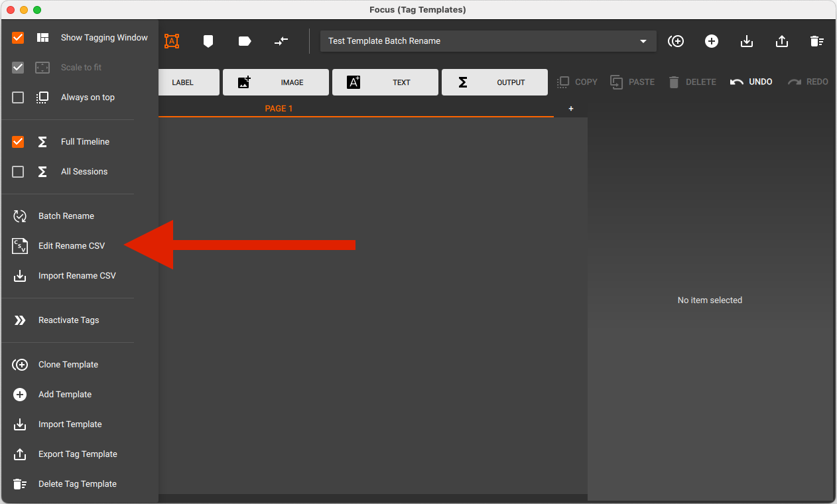Click the import template toolbar icon
Image resolution: width=837 pixels, height=504 pixels.
coord(747,41)
